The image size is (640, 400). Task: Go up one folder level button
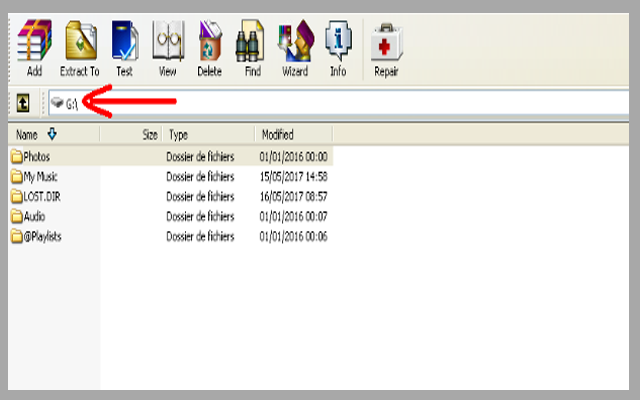tap(23, 103)
